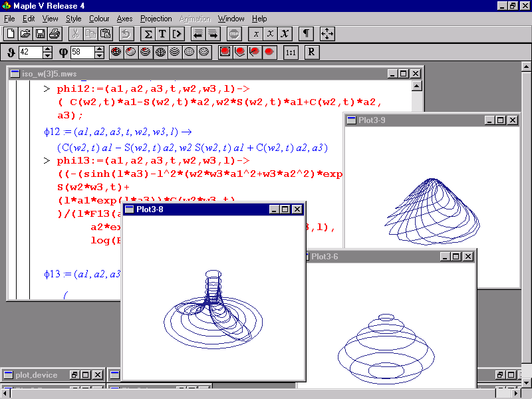Indent section using the right arrow icon

coord(213,34)
